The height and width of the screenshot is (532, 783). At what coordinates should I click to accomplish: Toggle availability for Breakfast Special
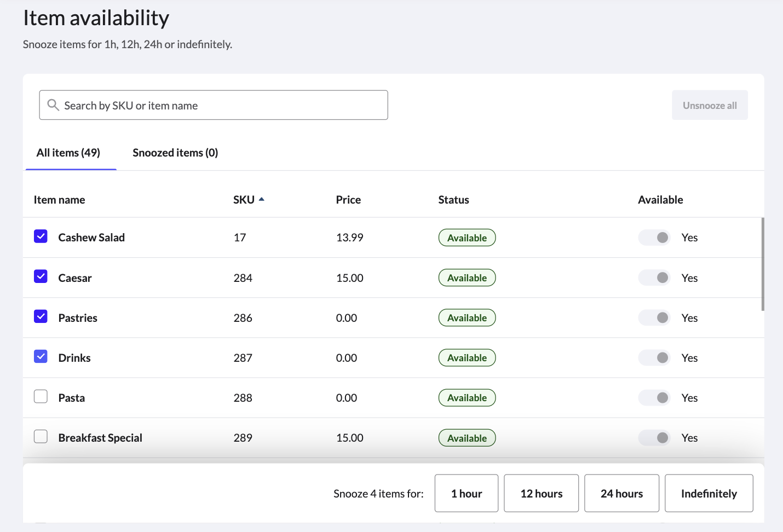(654, 437)
